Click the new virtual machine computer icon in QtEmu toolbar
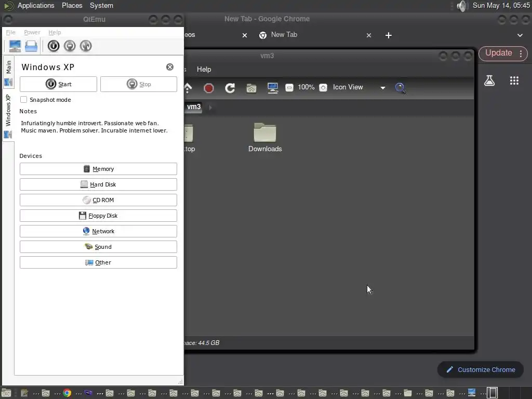532x399 pixels. click(x=15, y=46)
